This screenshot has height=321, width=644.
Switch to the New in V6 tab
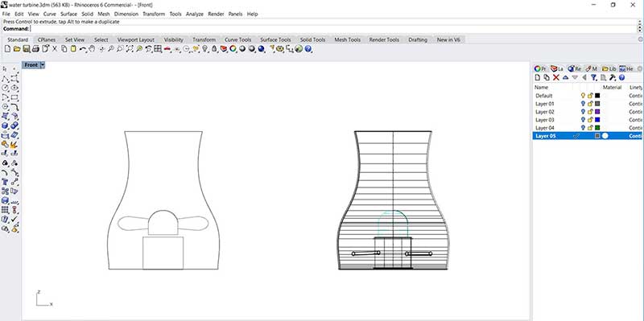[448, 39]
